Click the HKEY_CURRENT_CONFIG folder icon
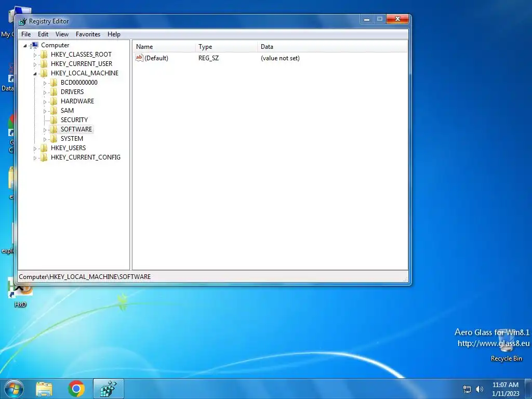Viewport: 532px width, 399px height. [x=44, y=157]
